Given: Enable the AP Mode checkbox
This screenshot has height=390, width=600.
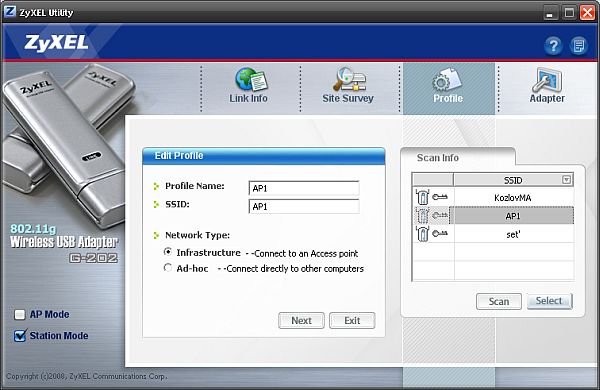Looking at the screenshot, I should (20, 315).
